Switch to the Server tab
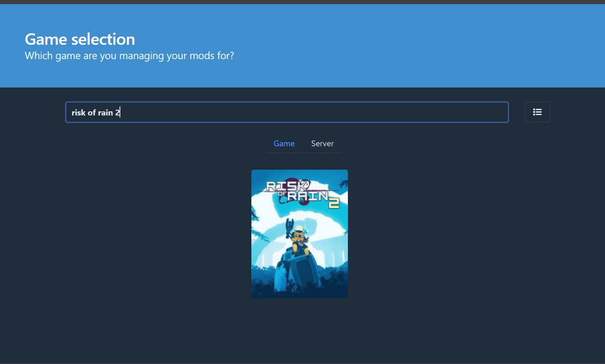The image size is (605, 364). (x=322, y=143)
